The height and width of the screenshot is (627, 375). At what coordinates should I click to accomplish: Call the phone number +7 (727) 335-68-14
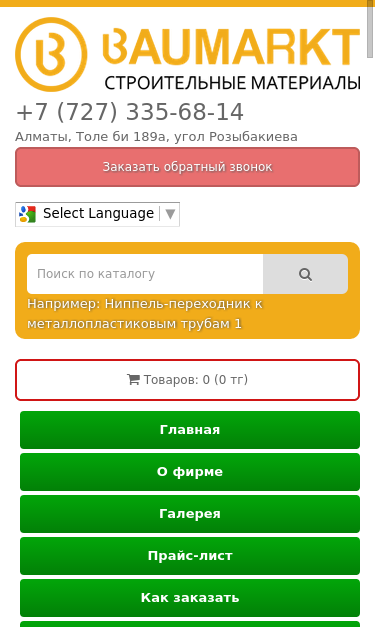(x=130, y=112)
